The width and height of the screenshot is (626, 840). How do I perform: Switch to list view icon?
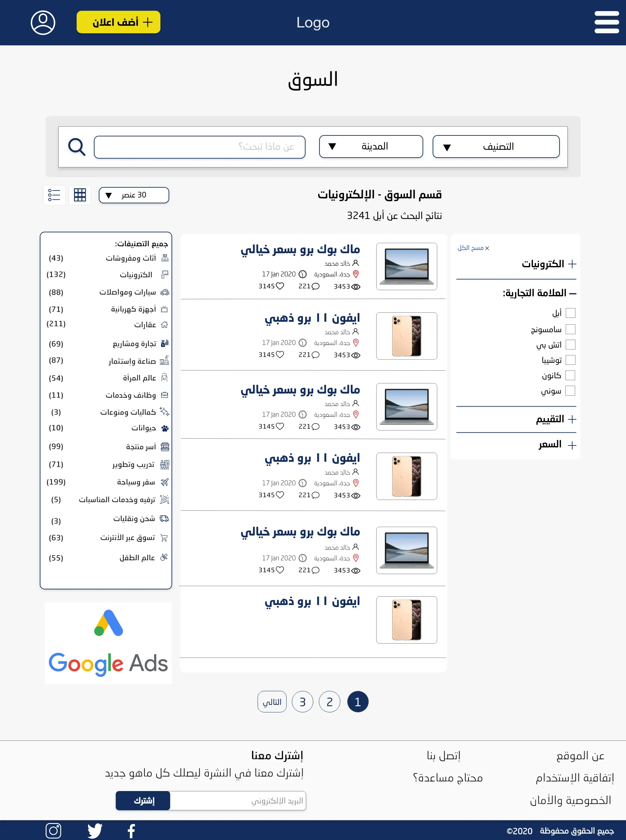[54, 195]
